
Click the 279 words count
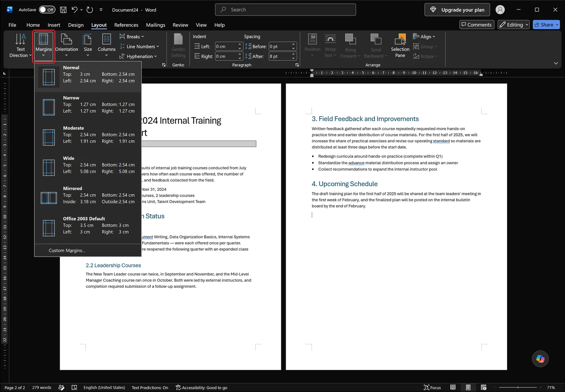(42, 388)
